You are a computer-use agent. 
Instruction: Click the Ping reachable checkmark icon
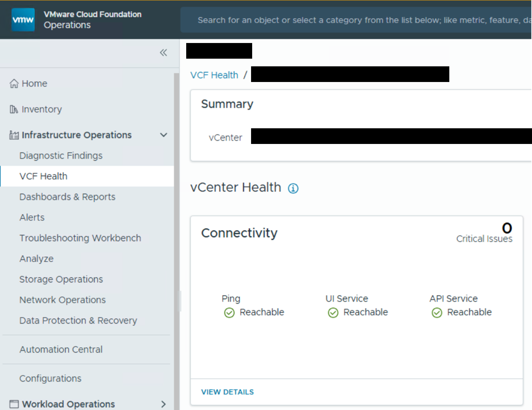coord(229,313)
